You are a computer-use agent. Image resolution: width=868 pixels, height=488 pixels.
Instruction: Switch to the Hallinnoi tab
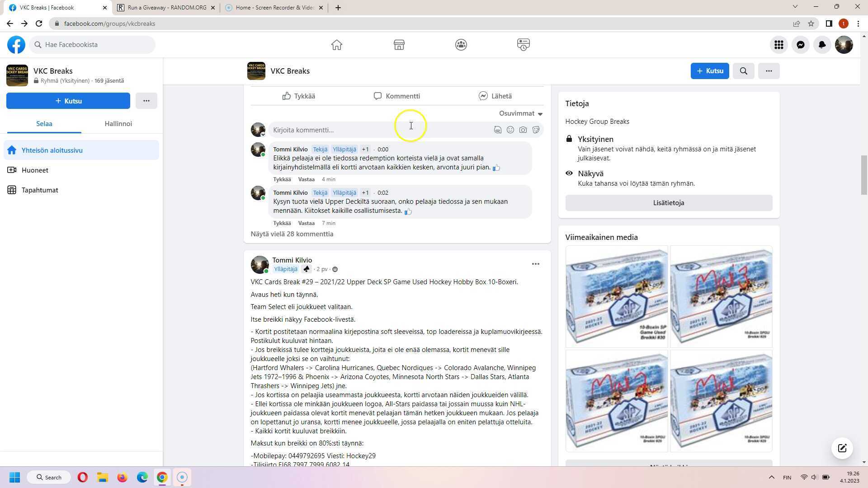(x=118, y=124)
